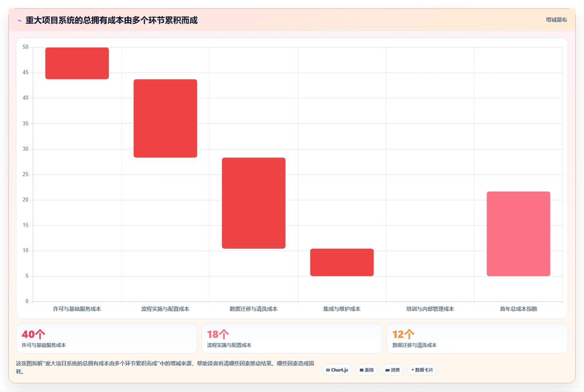584x392 pixels.
Task: Click the 表格 tag chip
Action: pos(367,370)
